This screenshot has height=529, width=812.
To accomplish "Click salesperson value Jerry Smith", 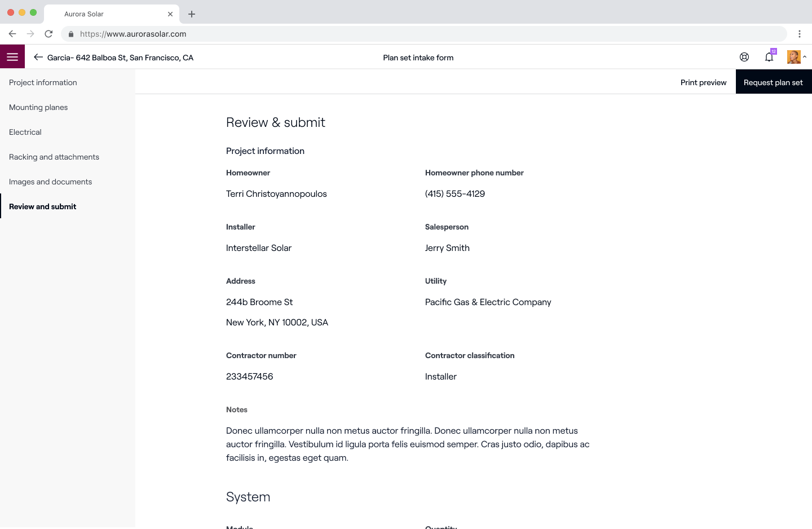I will pos(447,248).
